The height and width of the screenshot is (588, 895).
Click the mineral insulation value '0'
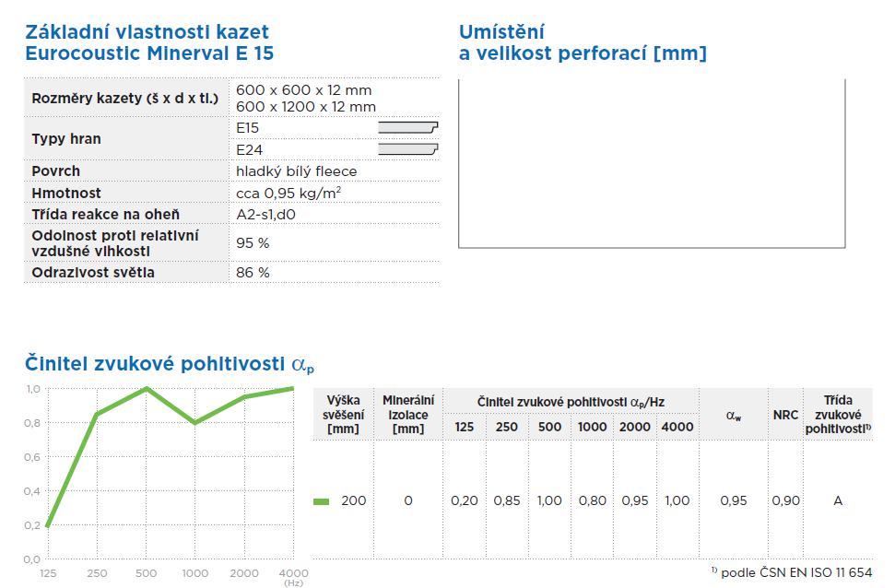[x=408, y=500]
